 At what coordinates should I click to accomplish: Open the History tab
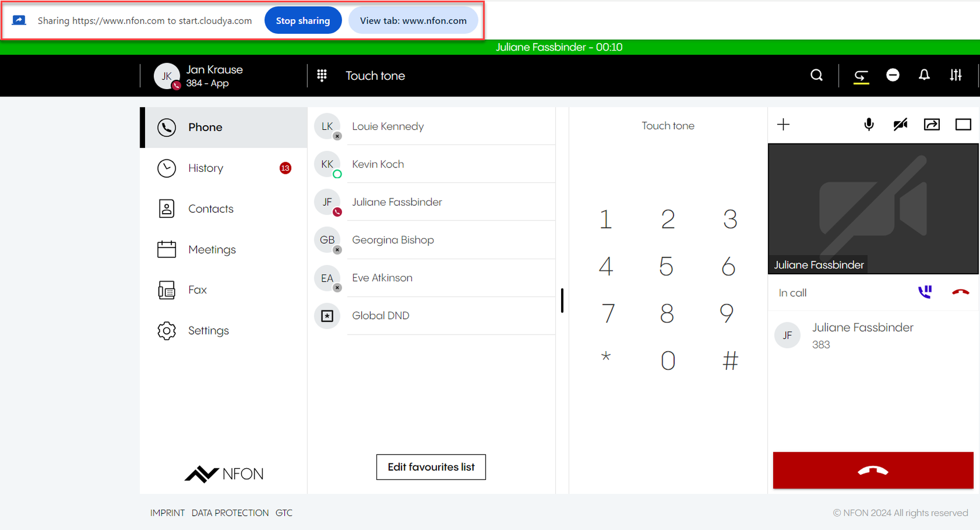click(x=205, y=168)
